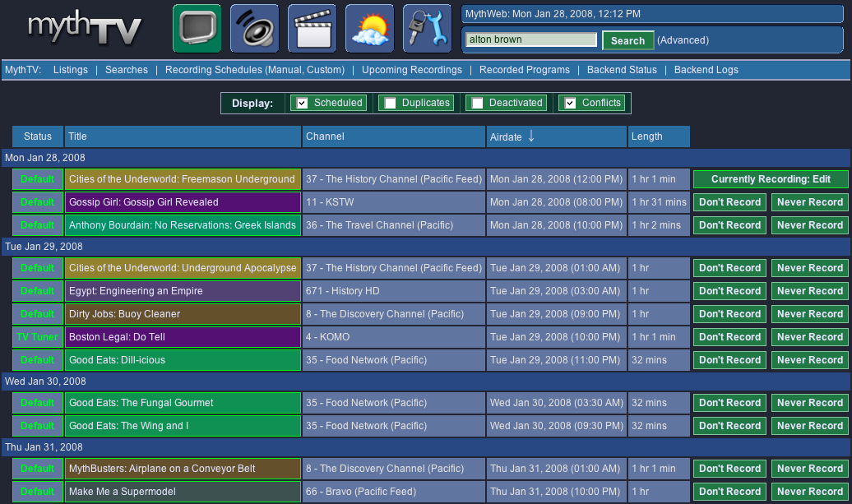Click the Airdate sort arrow

click(x=531, y=136)
